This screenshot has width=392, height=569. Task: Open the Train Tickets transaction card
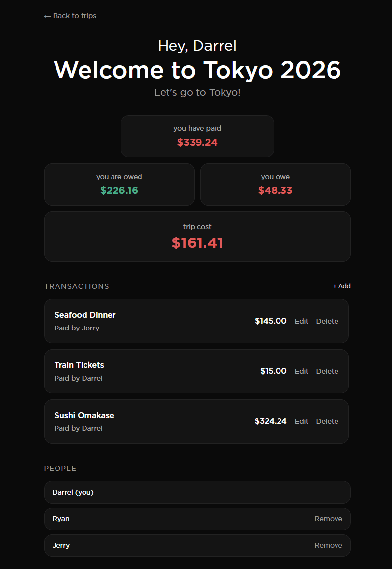tap(196, 371)
